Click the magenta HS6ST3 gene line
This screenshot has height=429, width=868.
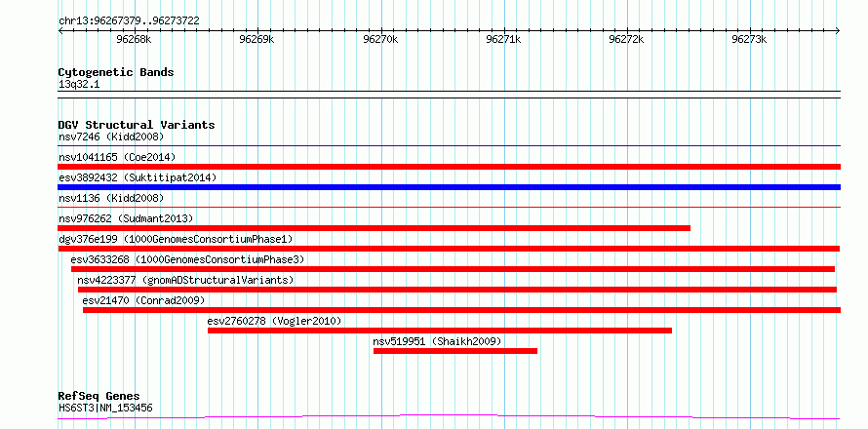point(449,417)
